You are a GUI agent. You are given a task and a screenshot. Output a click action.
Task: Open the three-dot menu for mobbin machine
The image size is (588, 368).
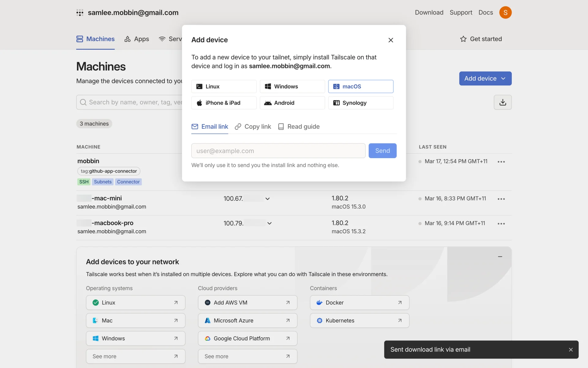point(501,162)
